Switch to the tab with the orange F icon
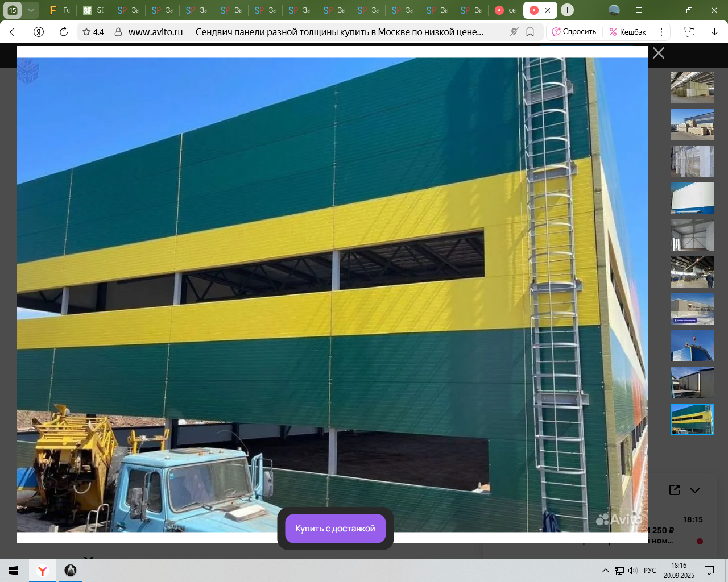The image size is (728, 582). coord(59,10)
